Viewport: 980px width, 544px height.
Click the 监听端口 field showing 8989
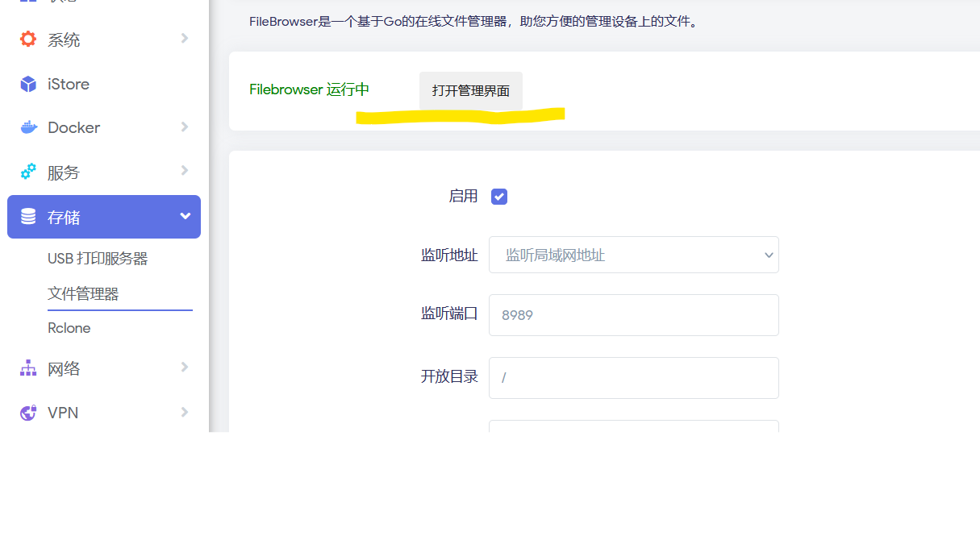click(x=634, y=315)
